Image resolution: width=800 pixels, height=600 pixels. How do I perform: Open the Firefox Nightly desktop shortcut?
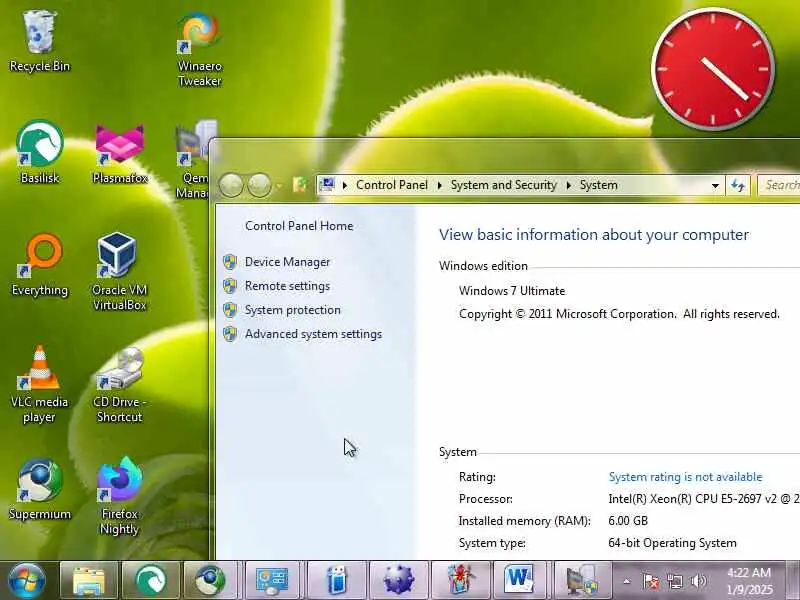(x=119, y=496)
